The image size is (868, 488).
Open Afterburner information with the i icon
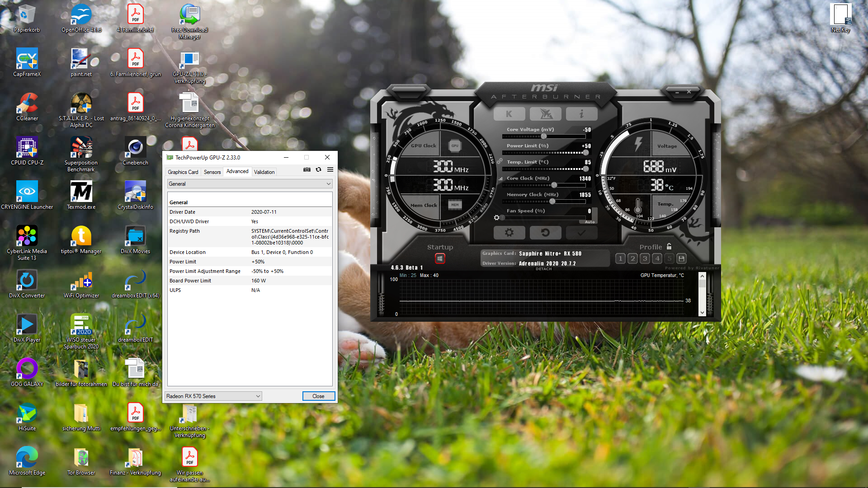581,114
